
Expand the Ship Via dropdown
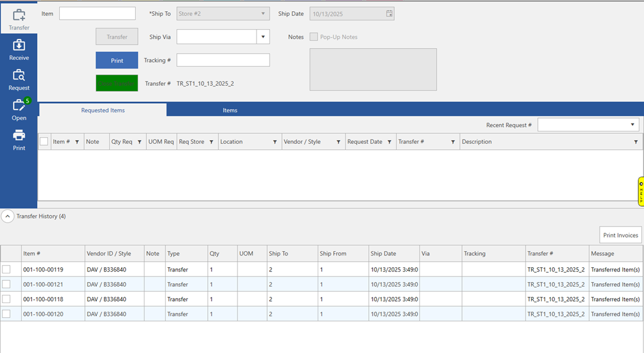click(x=263, y=37)
